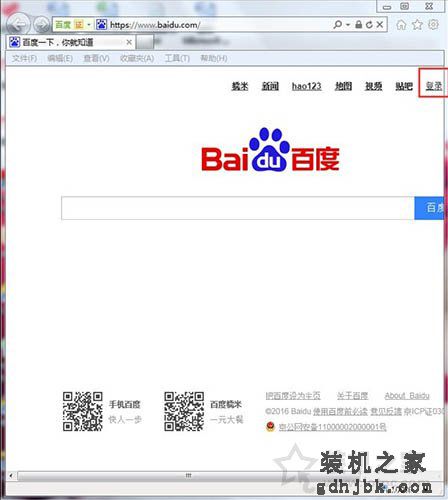
Task: Open the 文件(F) menu
Action: click(24, 58)
